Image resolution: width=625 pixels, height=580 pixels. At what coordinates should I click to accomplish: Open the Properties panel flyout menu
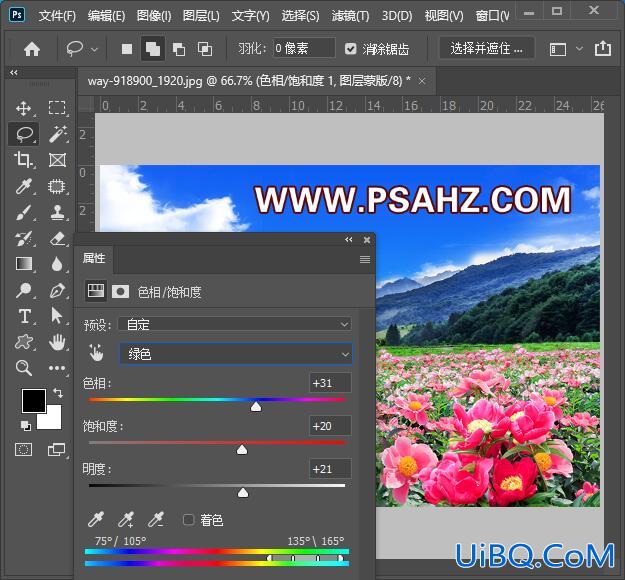(x=365, y=260)
